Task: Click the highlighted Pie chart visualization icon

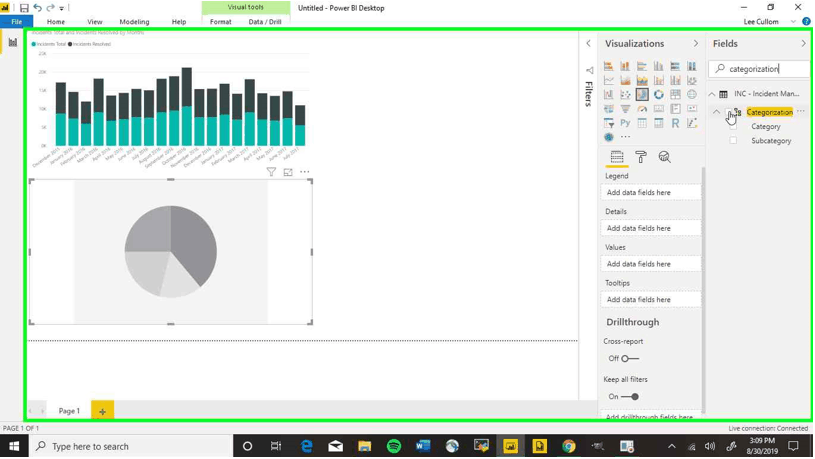Action: [642, 95]
